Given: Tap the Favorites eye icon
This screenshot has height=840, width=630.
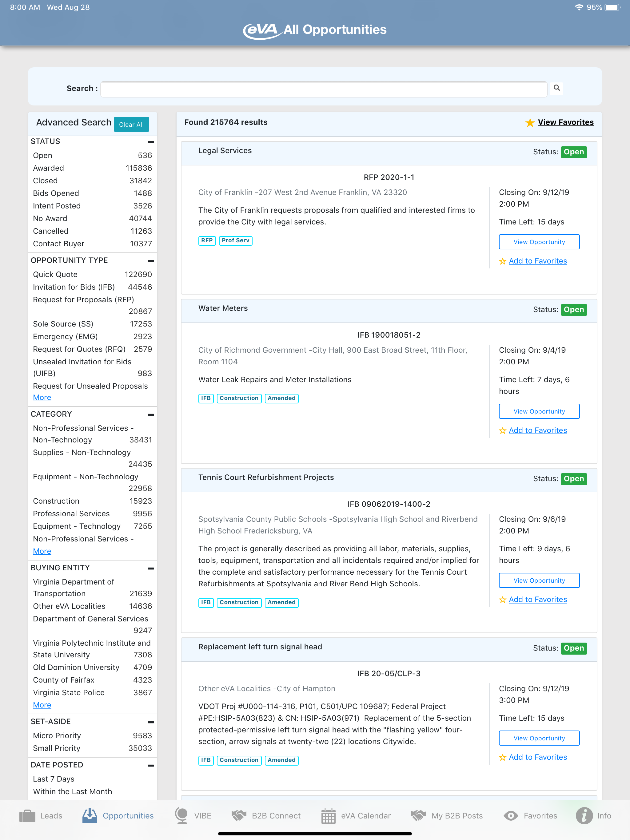Looking at the screenshot, I should point(511,816).
